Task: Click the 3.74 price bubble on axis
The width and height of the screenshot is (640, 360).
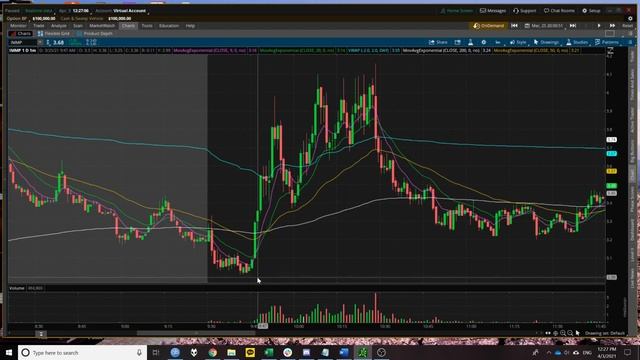Action: coord(611,140)
